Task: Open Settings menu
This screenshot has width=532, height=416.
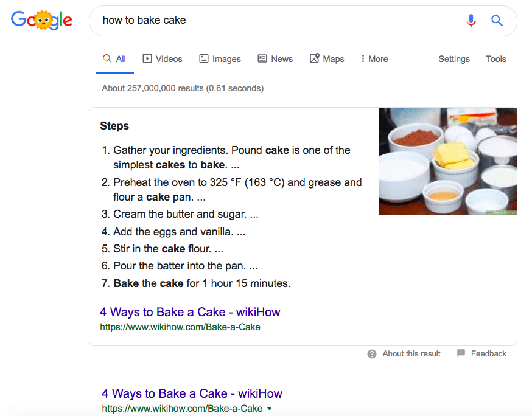Action: (x=454, y=59)
